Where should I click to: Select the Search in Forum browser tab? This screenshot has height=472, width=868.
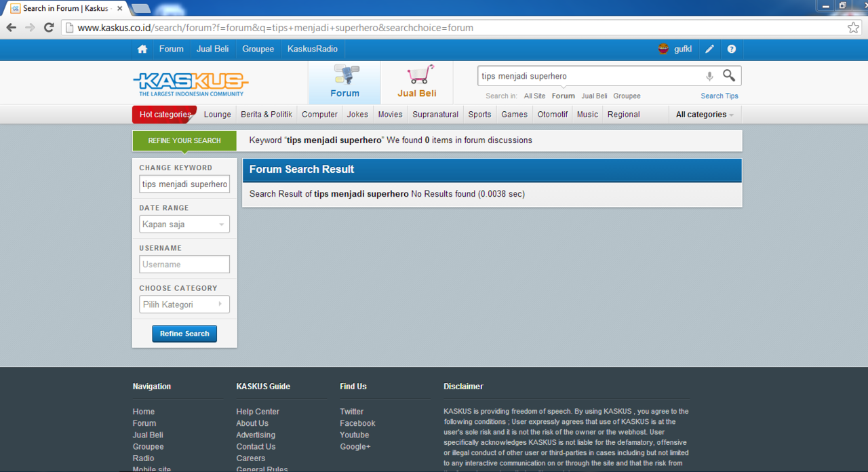pyautogui.click(x=65, y=8)
